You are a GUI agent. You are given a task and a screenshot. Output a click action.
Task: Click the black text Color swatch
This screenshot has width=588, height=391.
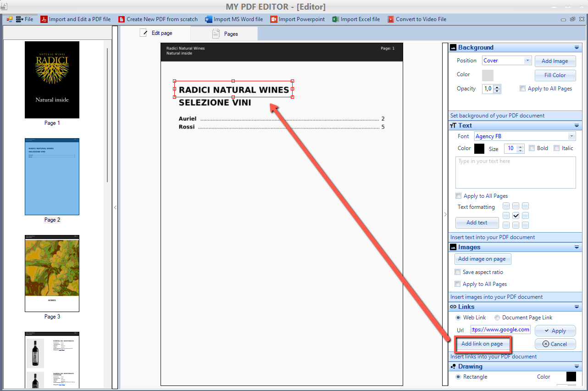(x=479, y=149)
